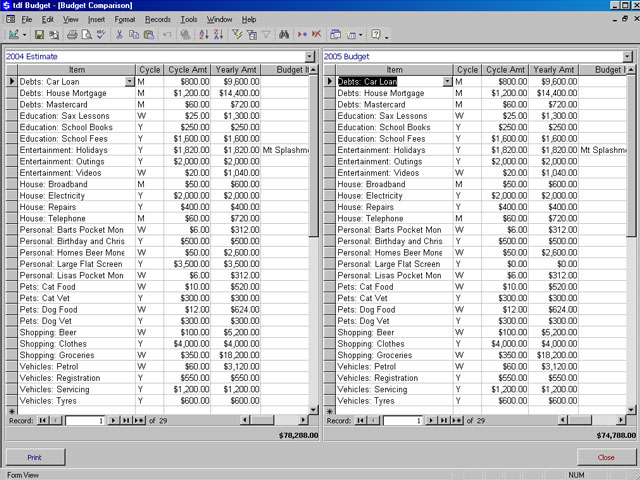
Task: Open View design dropdown arrow
Action: pos(24,35)
